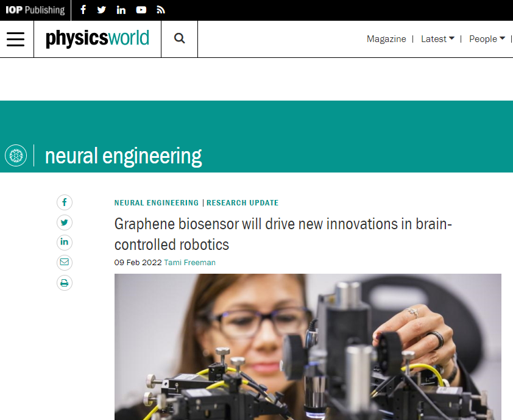Open NEURAL ENGINEERING category tag
513x420 pixels.
tap(157, 203)
